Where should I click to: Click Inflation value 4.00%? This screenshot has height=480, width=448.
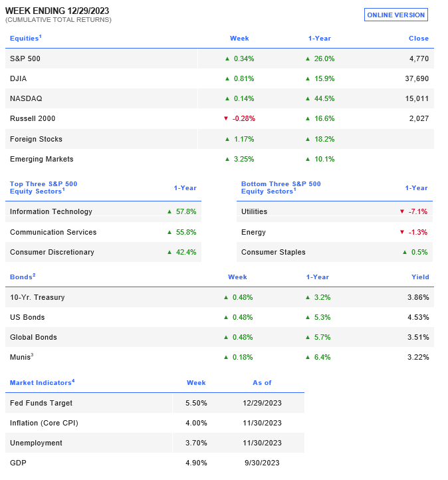(196, 423)
